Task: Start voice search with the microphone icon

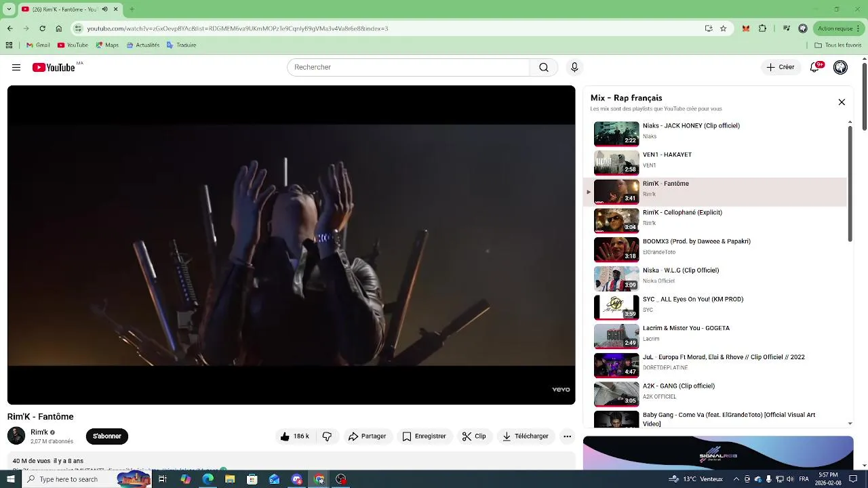Action: [x=574, y=67]
